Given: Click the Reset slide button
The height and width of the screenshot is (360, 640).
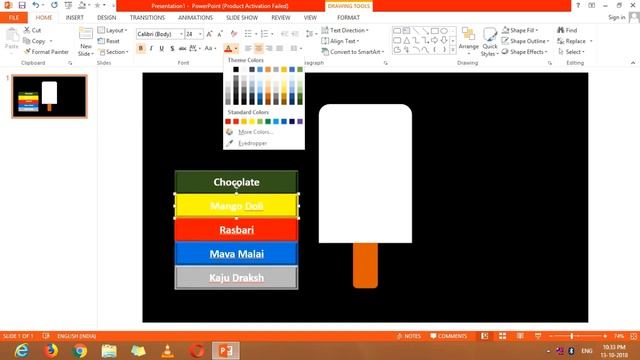Looking at the screenshot, I should [109, 41].
